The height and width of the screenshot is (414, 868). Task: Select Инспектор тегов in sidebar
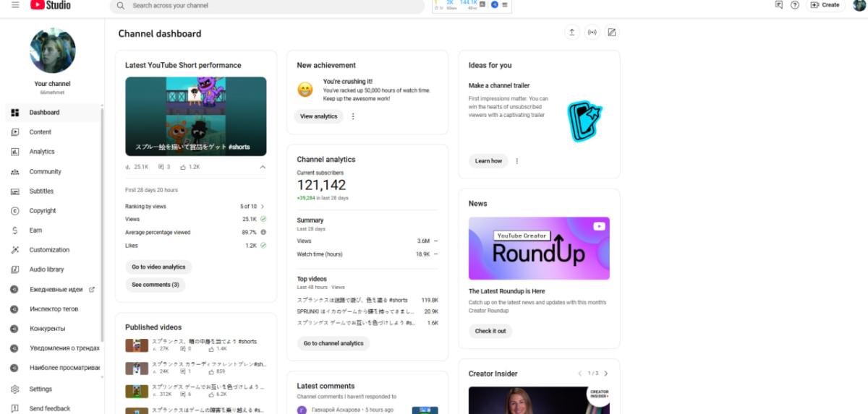click(x=54, y=309)
